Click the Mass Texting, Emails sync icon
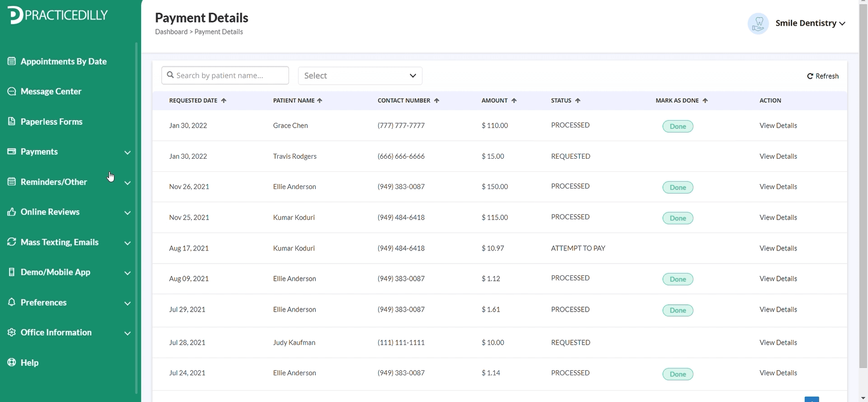The image size is (868, 402). coord(12,242)
